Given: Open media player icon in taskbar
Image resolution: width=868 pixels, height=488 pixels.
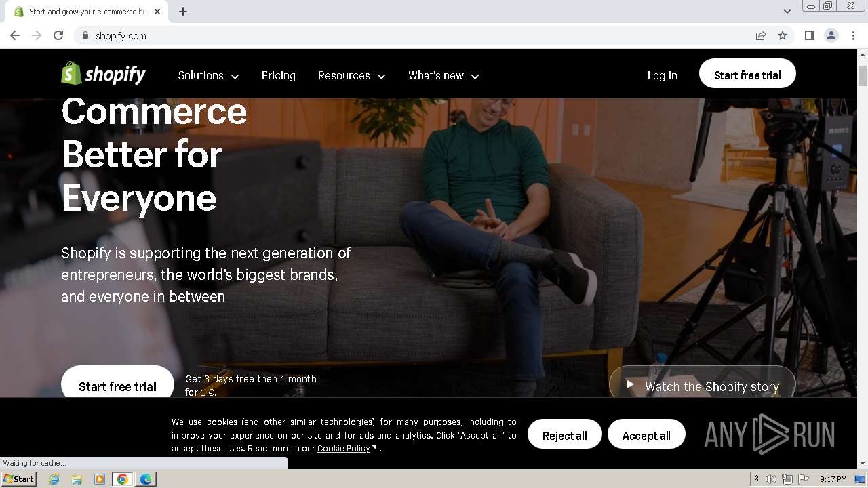Looking at the screenshot, I should pos(100,479).
